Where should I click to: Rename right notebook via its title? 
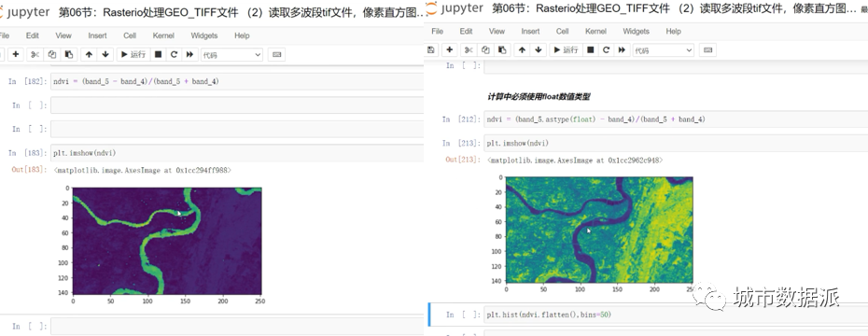pyautogui.click(x=674, y=8)
